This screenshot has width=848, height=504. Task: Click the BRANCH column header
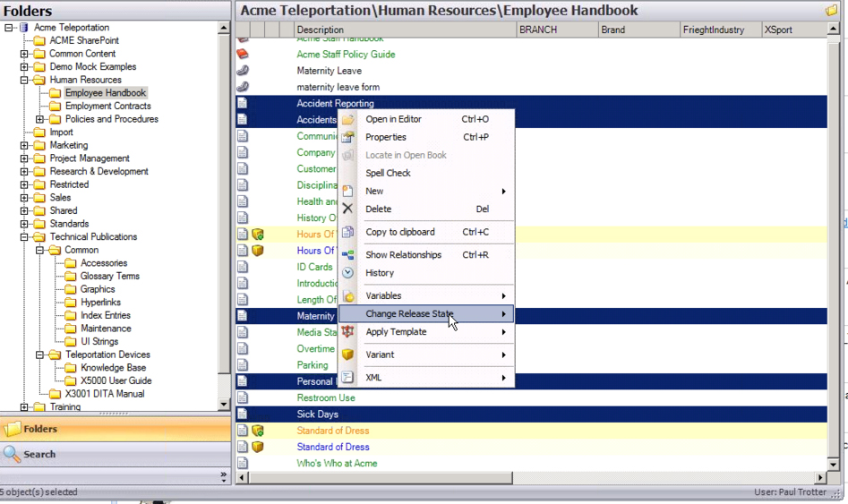click(558, 30)
